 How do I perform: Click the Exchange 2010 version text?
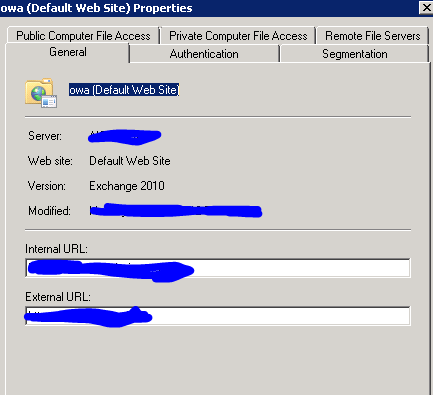pyautogui.click(x=127, y=186)
